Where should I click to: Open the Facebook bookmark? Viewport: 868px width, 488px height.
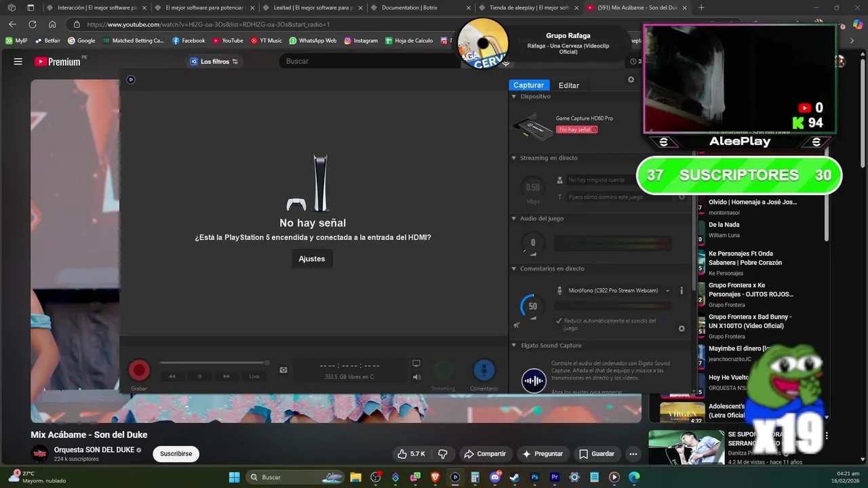(189, 41)
